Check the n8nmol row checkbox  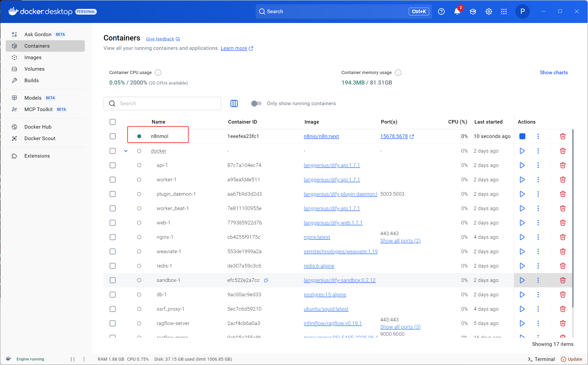pyautogui.click(x=113, y=136)
